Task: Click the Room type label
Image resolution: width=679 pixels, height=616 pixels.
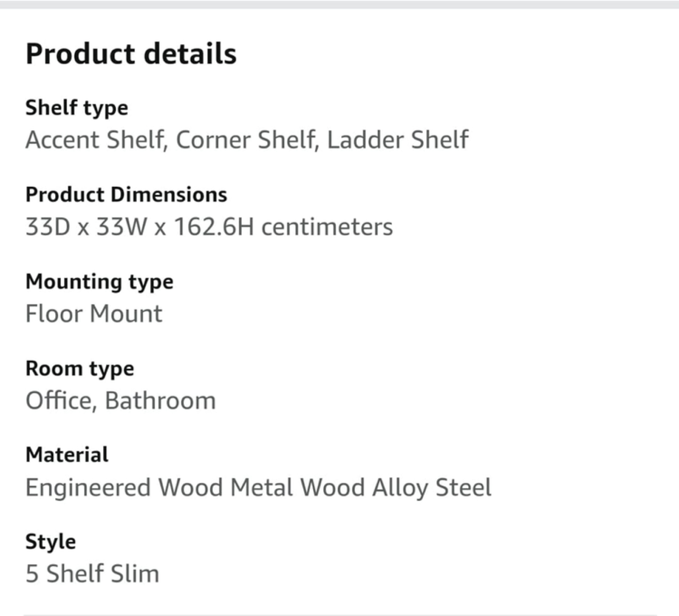Action: pyautogui.click(x=80, y=368)
